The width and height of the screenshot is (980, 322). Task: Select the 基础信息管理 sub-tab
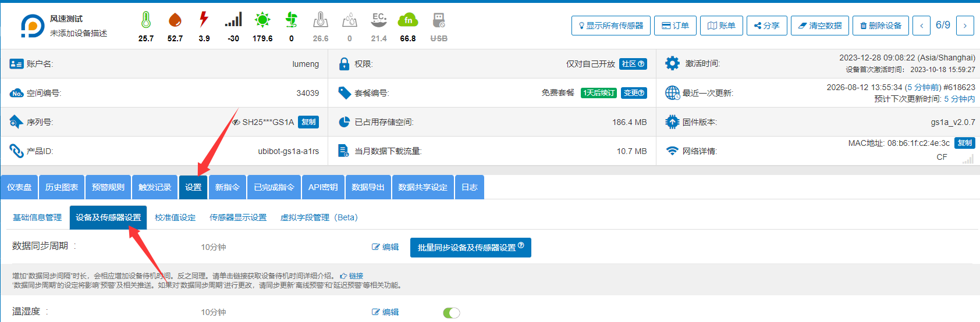(37, 217)
